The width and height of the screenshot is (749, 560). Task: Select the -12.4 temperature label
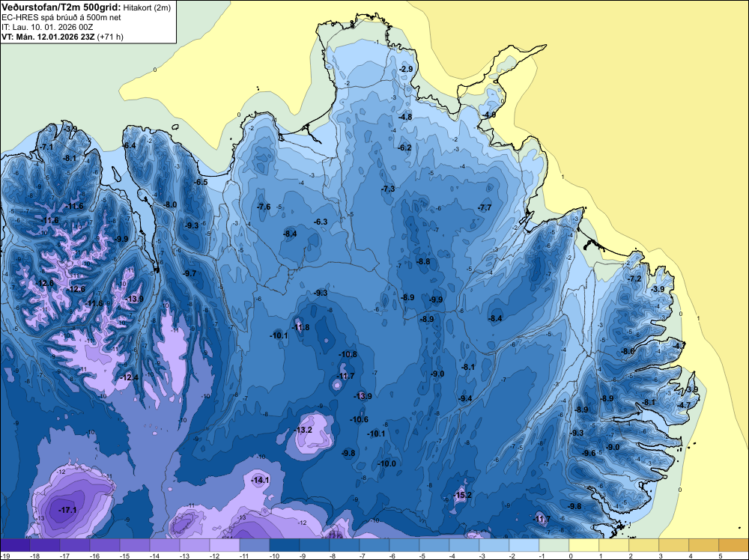130,377
